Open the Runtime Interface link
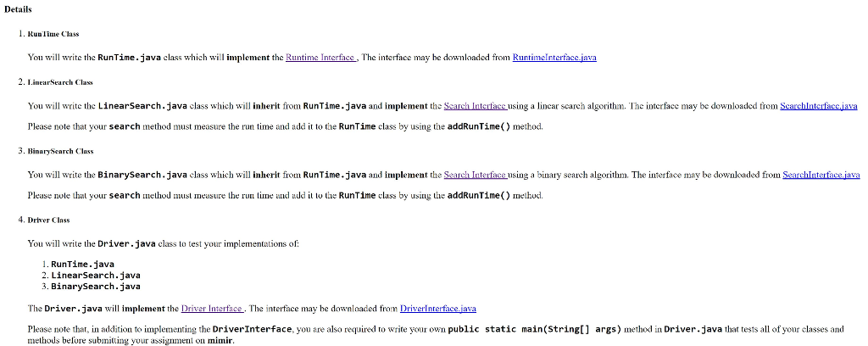Image resolution: width=868 pixels, height=346 pixels. (x=321, y=57)
